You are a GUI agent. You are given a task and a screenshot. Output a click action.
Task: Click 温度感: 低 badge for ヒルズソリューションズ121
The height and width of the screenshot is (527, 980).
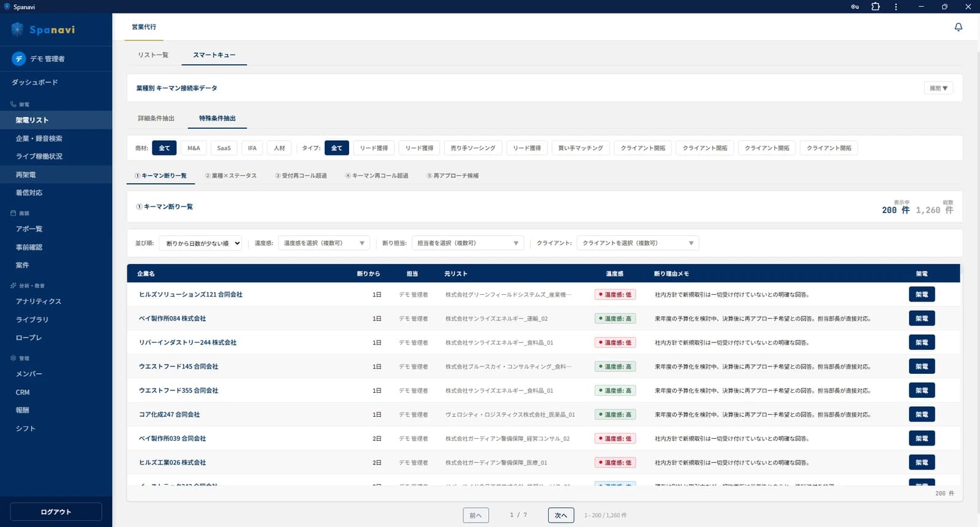pyautogui.click(x=615, y=295)
